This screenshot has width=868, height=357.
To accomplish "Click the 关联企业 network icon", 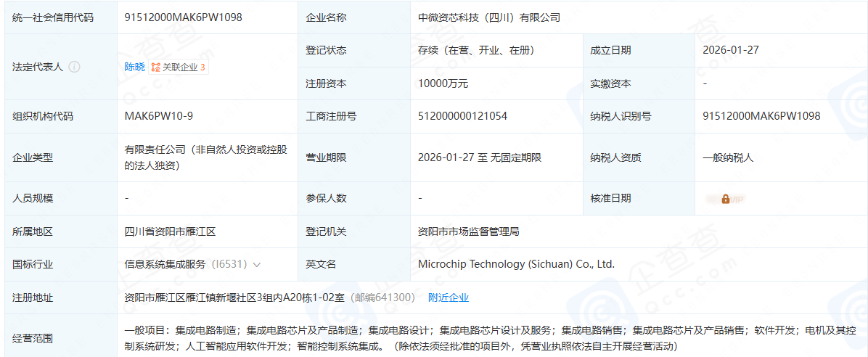I will pyautogui.click(x=155, y=67).
